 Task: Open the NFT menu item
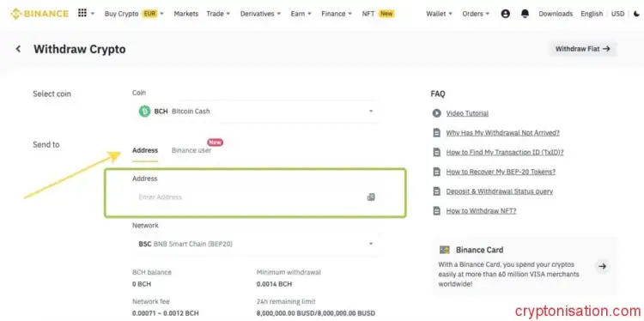click(x=378, y=14)
